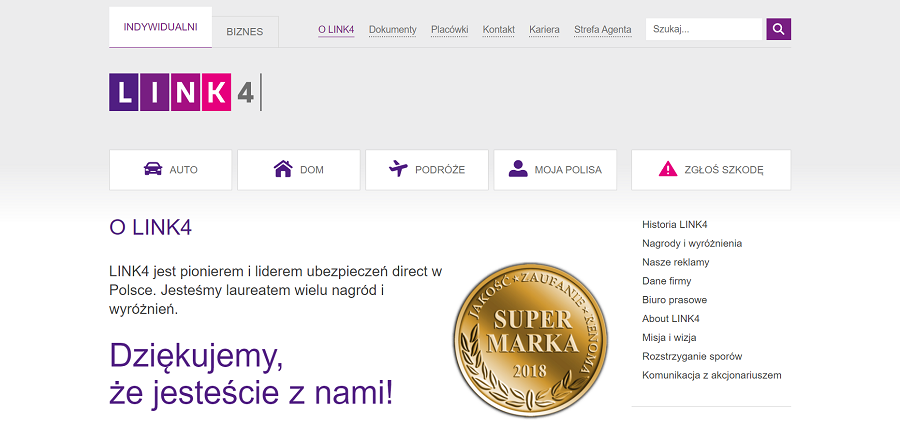Open Nagrody i wyróżnienia link
The image size is (900, 423).
pos(692,243)
